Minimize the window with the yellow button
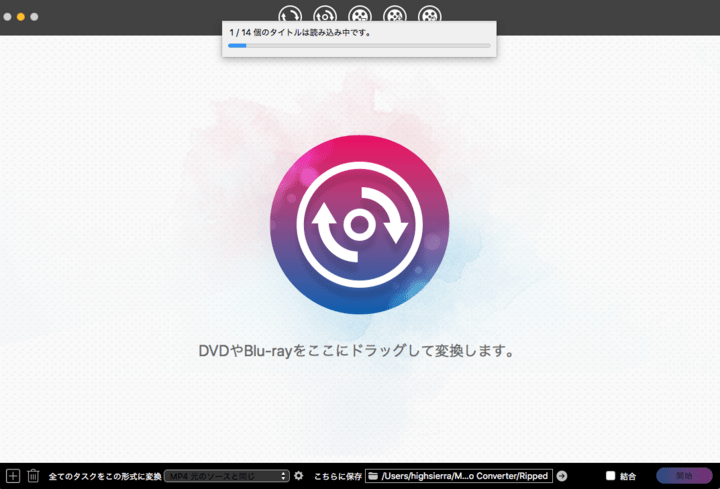The width and height of the screenshot is (720, 489). pos(21,17)
